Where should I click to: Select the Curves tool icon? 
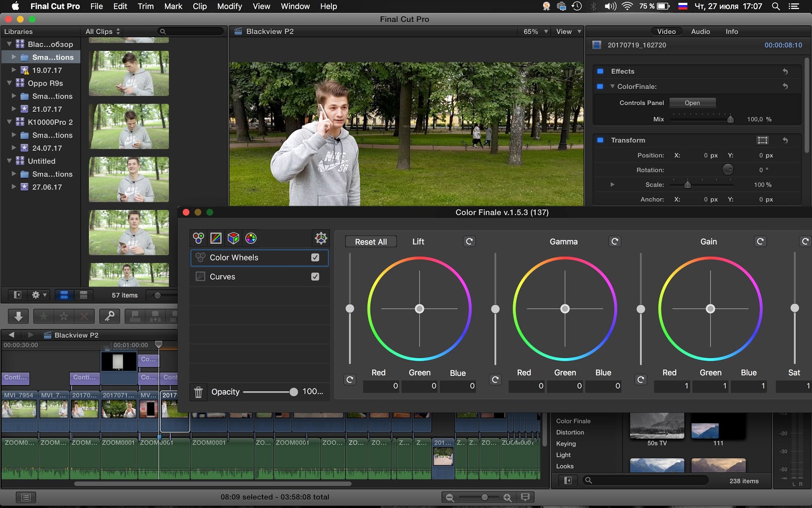tap(216, 238)
